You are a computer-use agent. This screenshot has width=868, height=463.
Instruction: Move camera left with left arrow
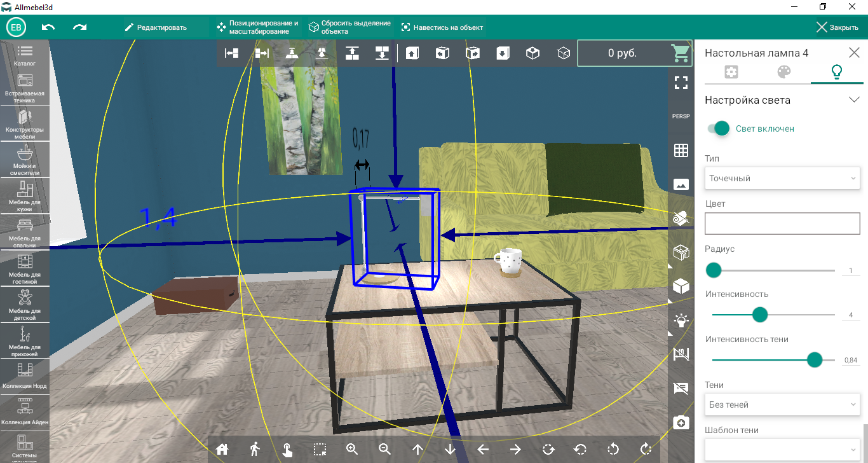[x=483, y=449]
